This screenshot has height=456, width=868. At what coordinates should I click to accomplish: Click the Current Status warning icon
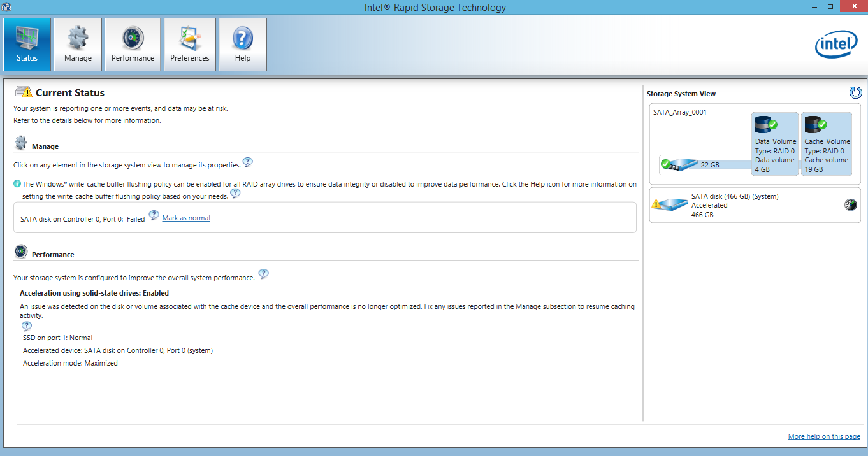(22, 92)
